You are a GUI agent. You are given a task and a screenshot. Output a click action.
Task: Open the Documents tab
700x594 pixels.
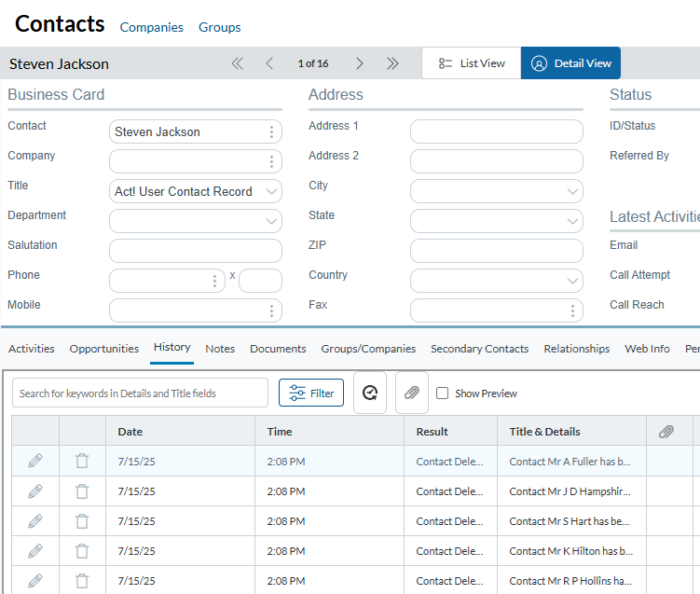[x=278, y=349]
